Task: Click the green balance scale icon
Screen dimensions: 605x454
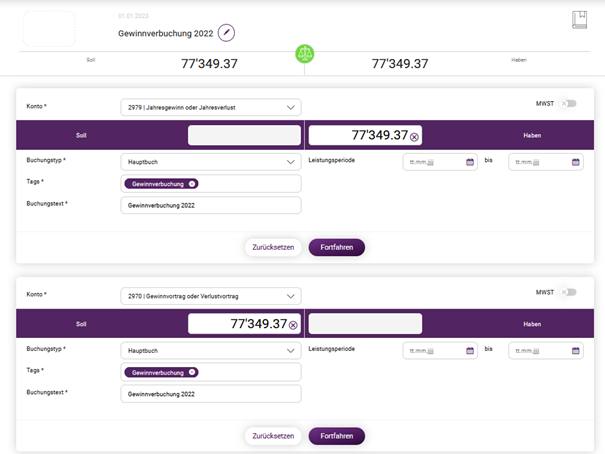Action: point(305,54)
